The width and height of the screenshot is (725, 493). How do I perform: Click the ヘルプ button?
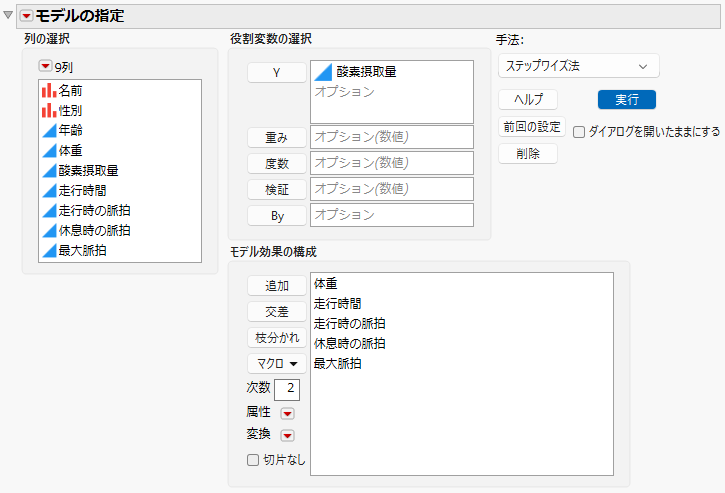tap(528, 99)
